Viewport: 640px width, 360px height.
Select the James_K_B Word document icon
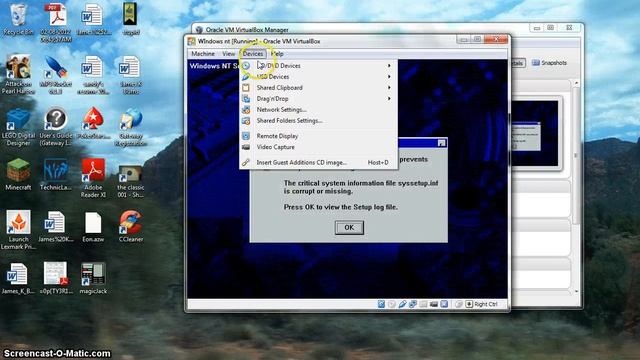click(18, 278)
